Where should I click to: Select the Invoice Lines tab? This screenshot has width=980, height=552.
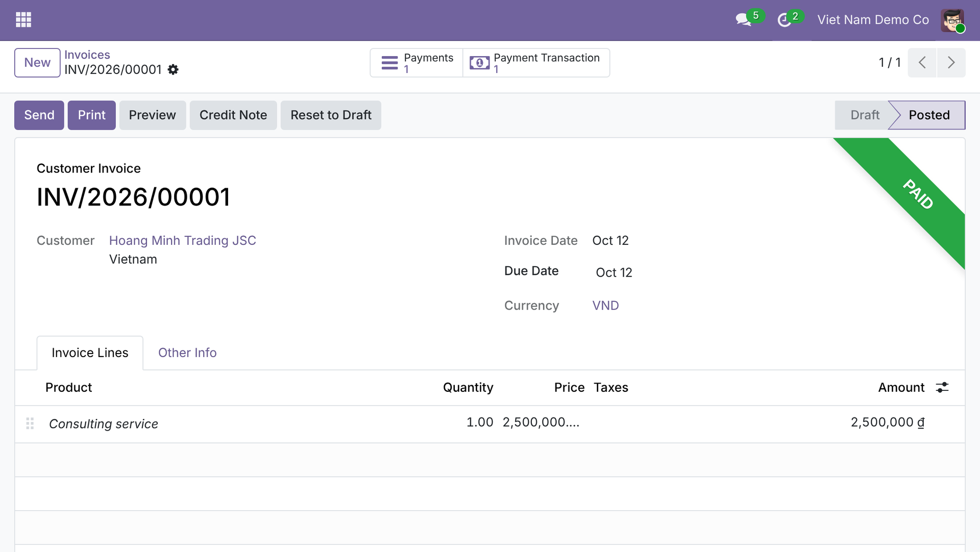pyautogui.click(x=90, y=353)
